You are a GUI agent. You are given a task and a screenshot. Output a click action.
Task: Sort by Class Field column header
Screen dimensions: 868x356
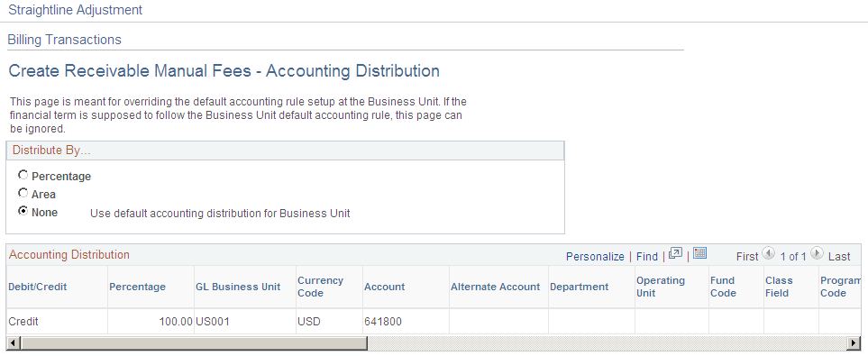coord(779,287)
